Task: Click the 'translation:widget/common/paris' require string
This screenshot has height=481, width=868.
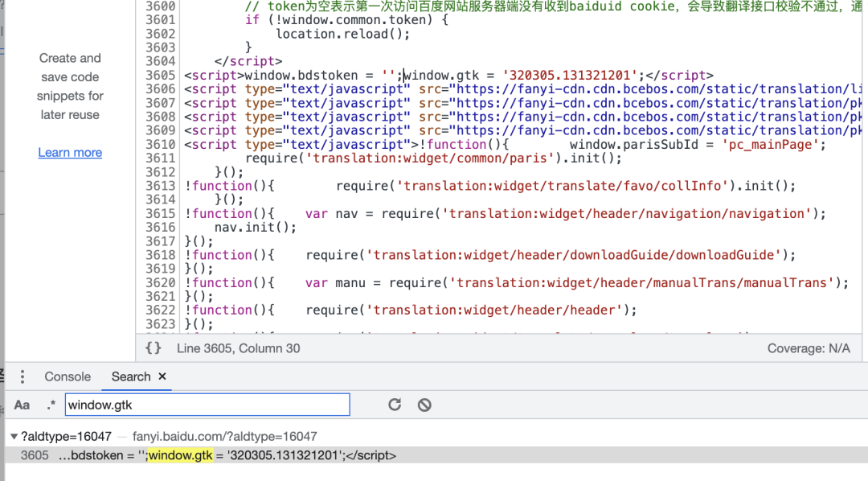Action: [x=430, y=158]
